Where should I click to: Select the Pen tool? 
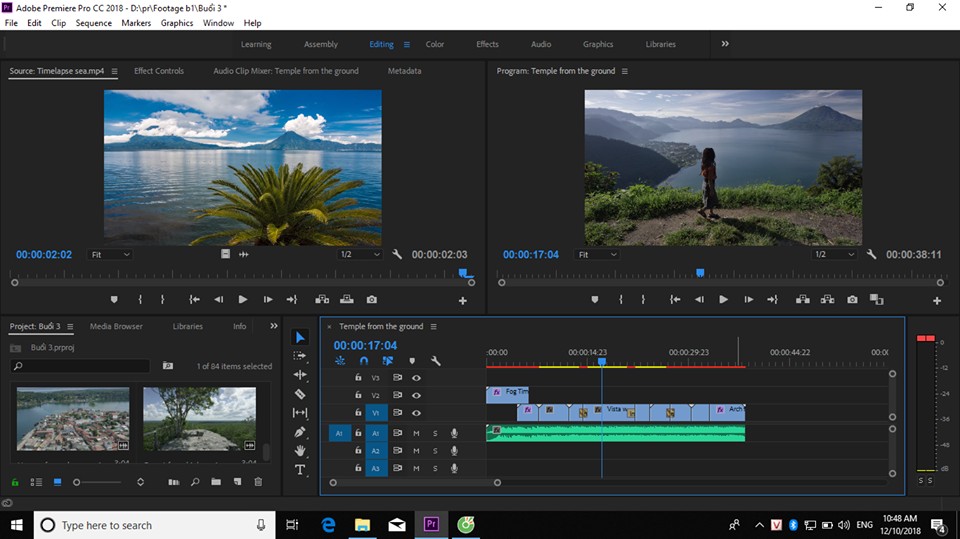[300, 432]
